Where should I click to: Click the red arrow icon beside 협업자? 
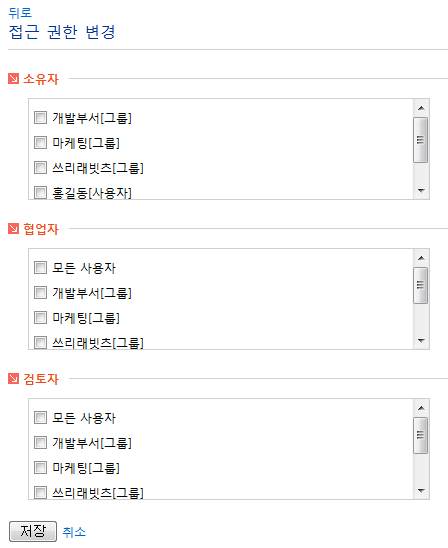point(13,229)
